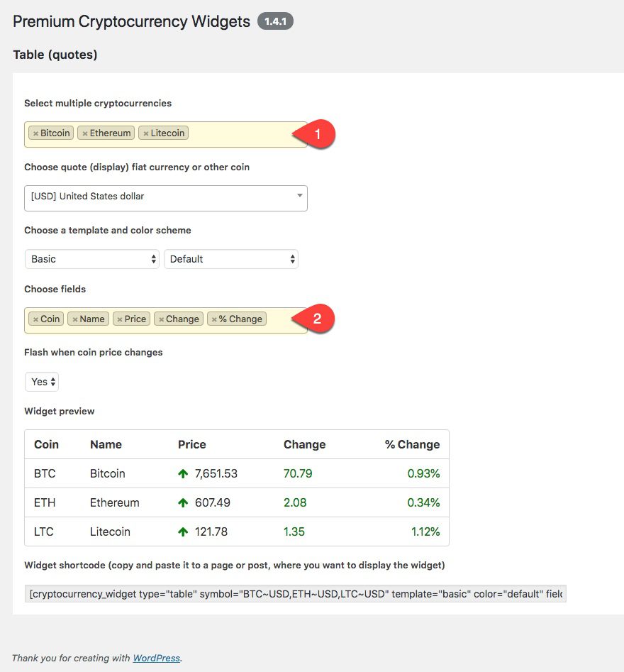Click the % Change column header in preview
The width and height of the screenshot is (624, 672).
pos(412,445)
